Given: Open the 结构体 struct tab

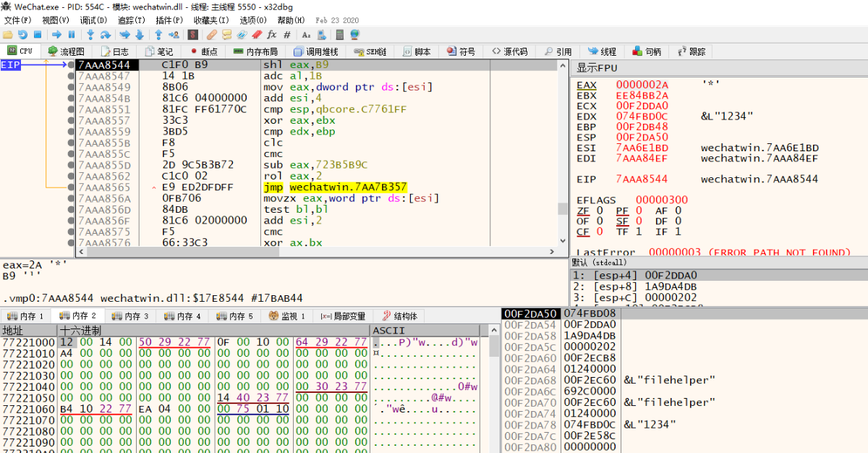Looking at the screenshot, I should point(399,316).
